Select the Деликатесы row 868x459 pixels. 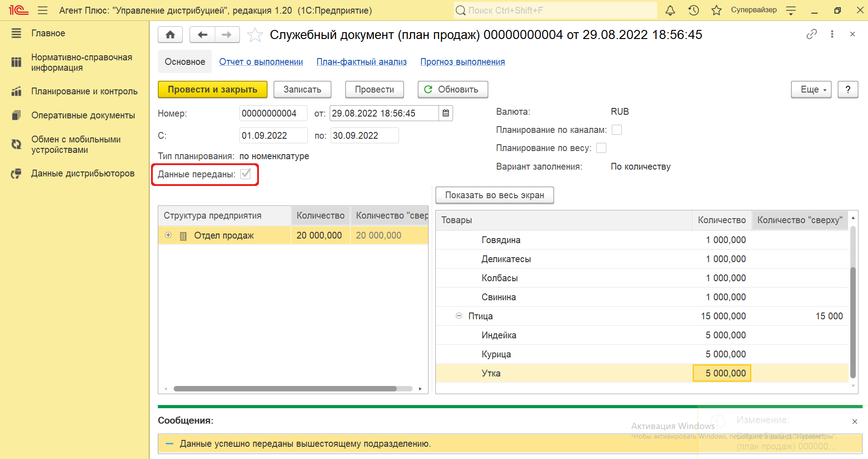click(642, 259)
